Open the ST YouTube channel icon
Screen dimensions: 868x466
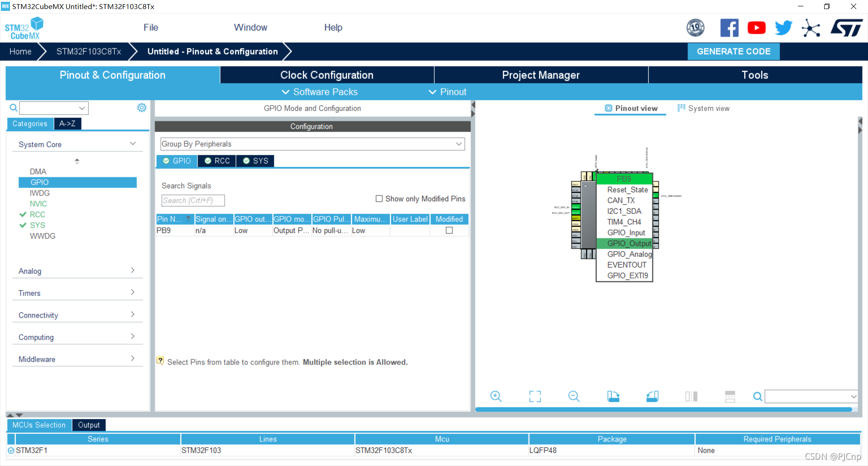click(x=756, y=28)
